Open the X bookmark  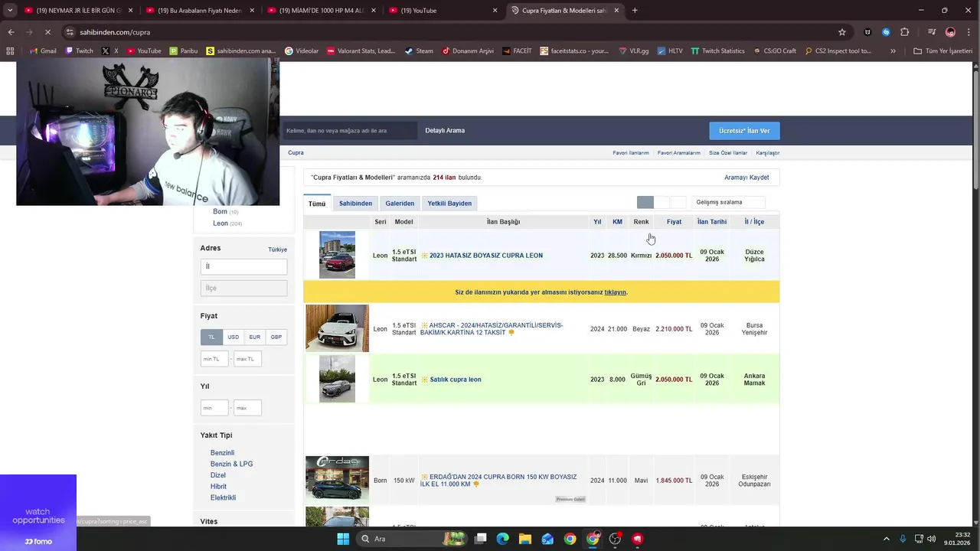pyautogui.click(x=110, y=51)
